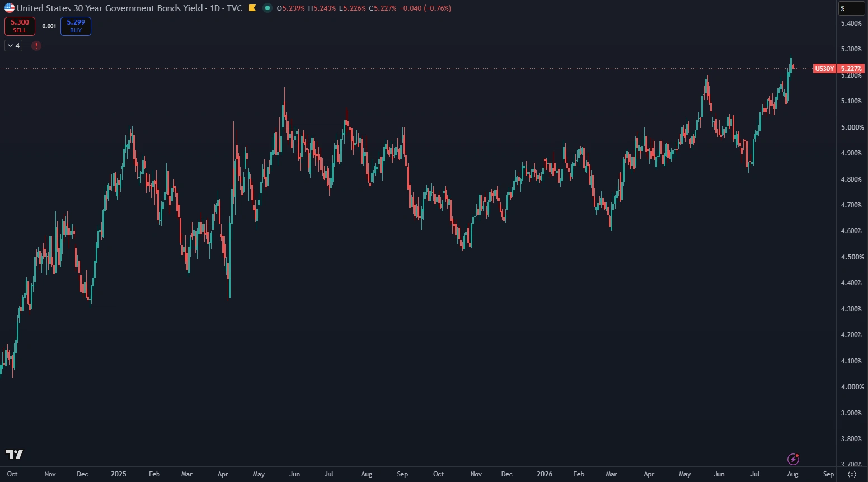Open the United States 30 Year Government Bonds Yield title

(x=110, y=8)
